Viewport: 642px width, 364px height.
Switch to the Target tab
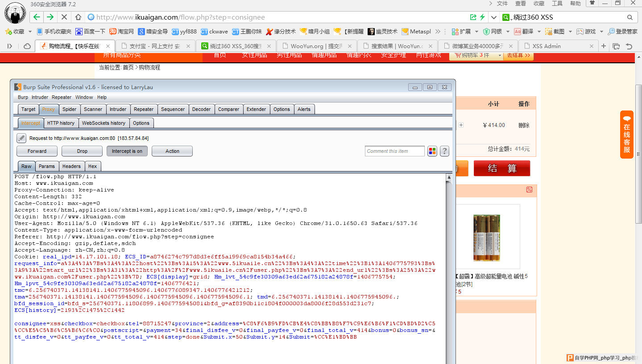28,109
